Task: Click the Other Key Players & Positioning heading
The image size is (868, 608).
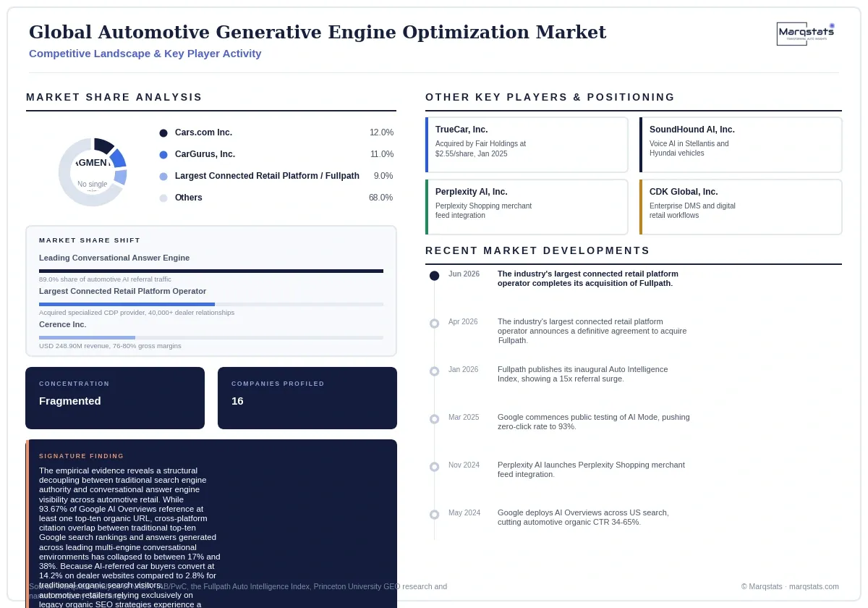Action: point(550,97)
